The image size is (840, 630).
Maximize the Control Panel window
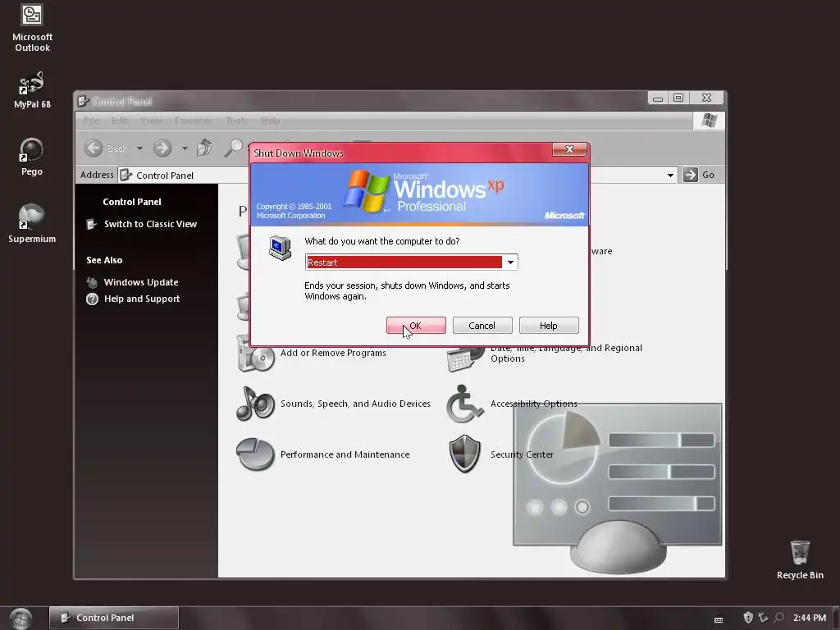click(678, 98)
